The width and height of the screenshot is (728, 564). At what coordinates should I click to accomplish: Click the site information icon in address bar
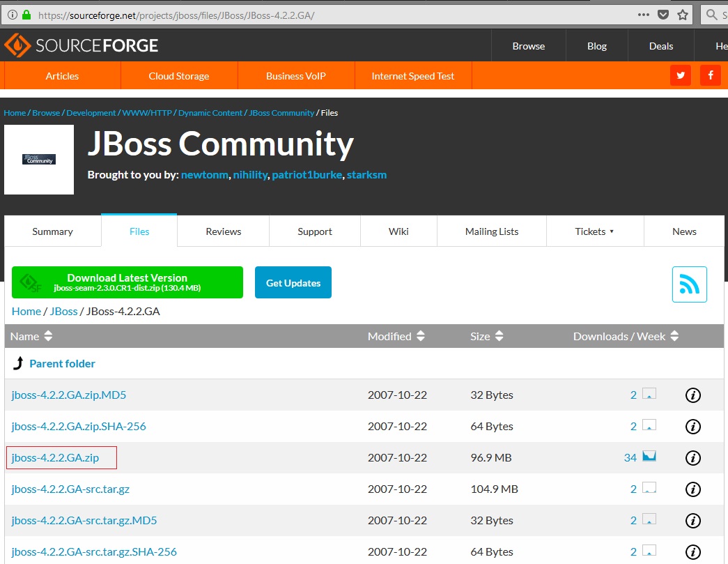13,15
